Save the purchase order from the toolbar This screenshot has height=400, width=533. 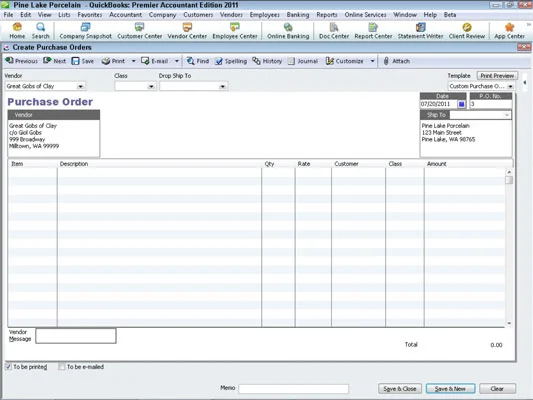pyautogui.click(x=83, y=61)
